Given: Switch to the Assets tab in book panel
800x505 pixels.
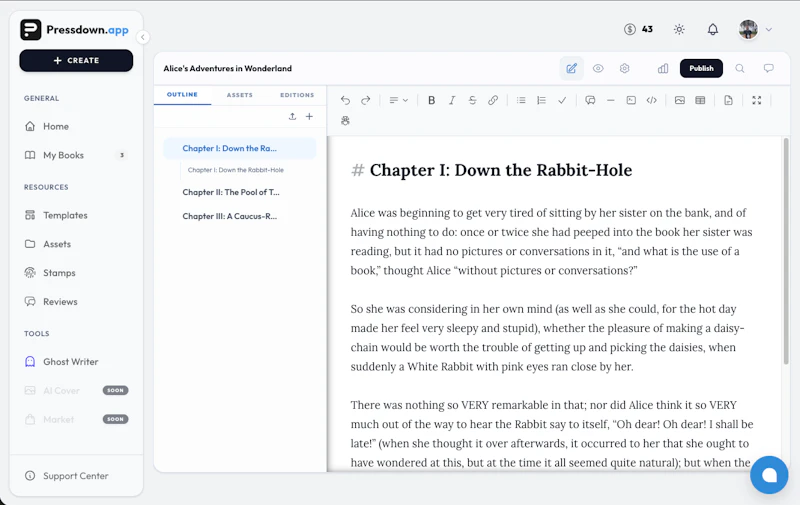Looking at the screenshot, I should pyautogui.click(x=240, y=95).
